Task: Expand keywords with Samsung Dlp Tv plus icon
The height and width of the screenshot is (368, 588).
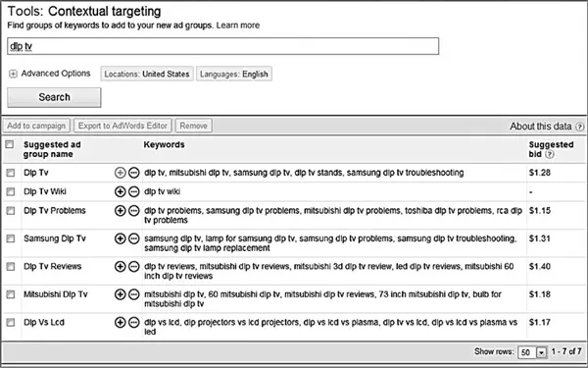Action: (x=120, y=238)
